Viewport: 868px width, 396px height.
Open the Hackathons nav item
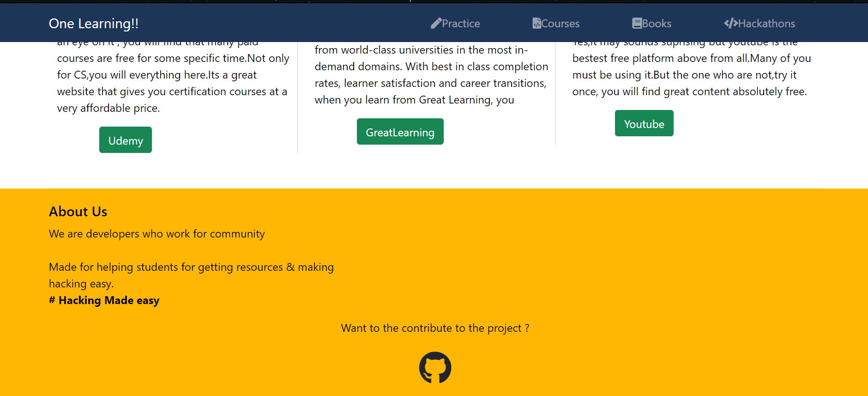[759, 23]
